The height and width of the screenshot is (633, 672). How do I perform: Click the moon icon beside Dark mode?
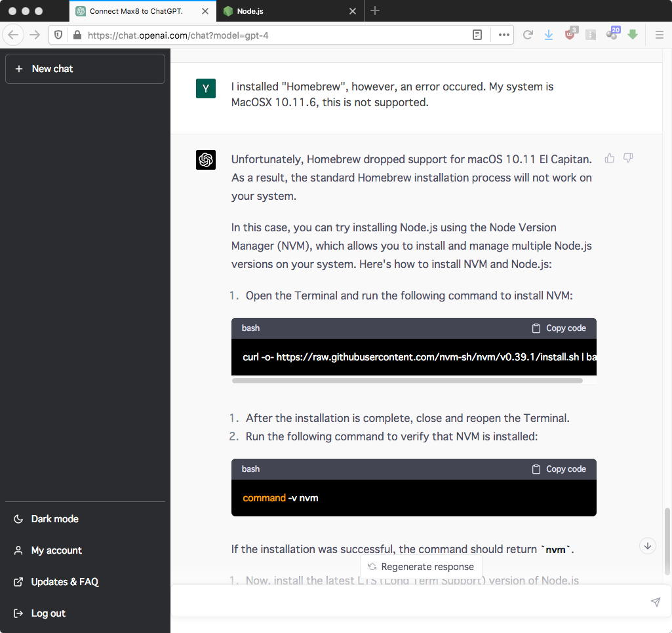[x=18, y=518]
